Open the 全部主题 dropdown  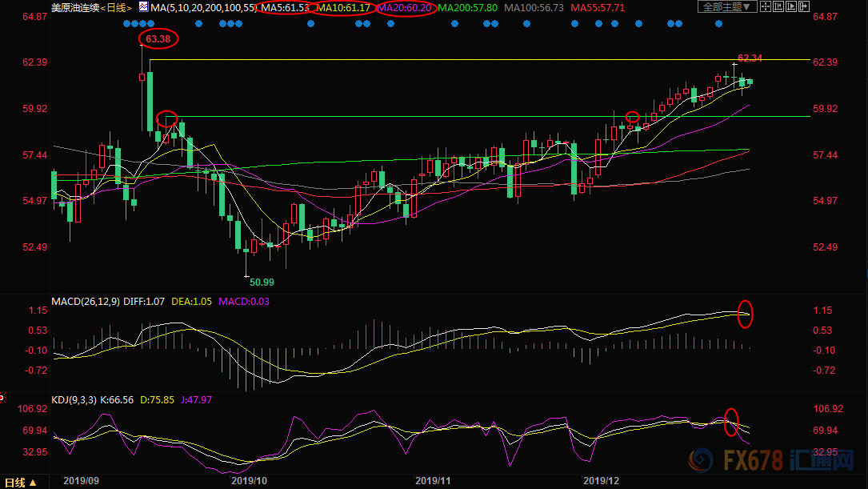[x=727, y=7]
